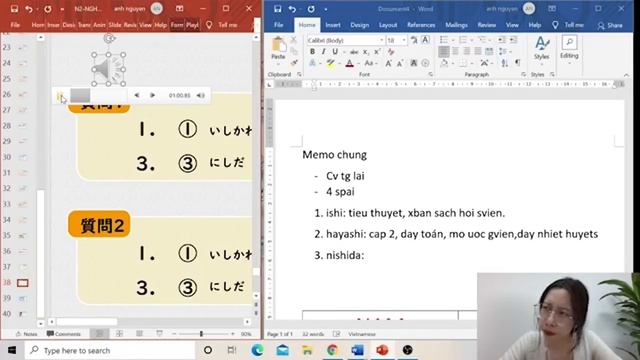
Task: Select slide 38 thumbnail in PowerPoint panel
Action: tap(22, 282)
